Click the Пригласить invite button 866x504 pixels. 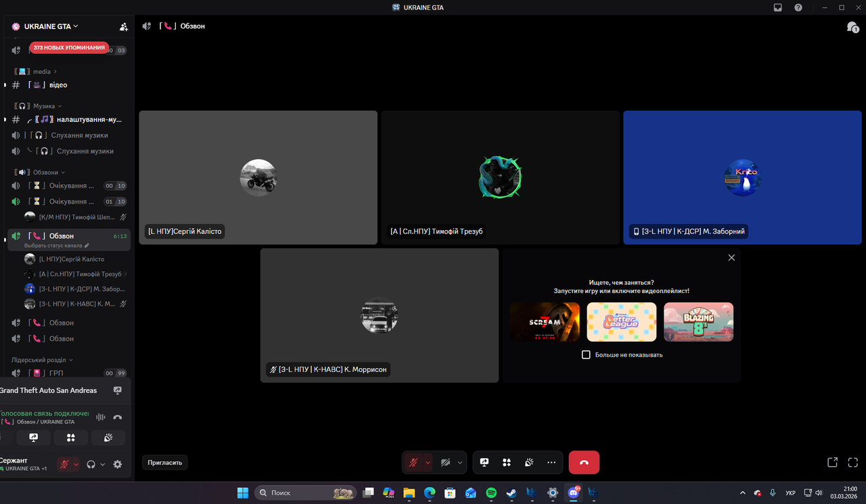tap(165, 463)
